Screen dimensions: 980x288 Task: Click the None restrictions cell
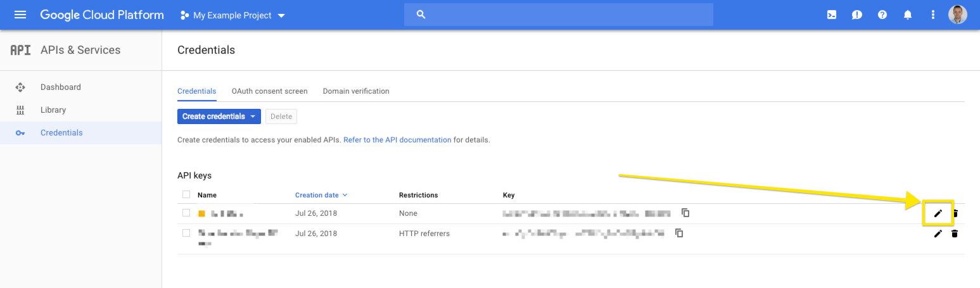pos(409,213)
